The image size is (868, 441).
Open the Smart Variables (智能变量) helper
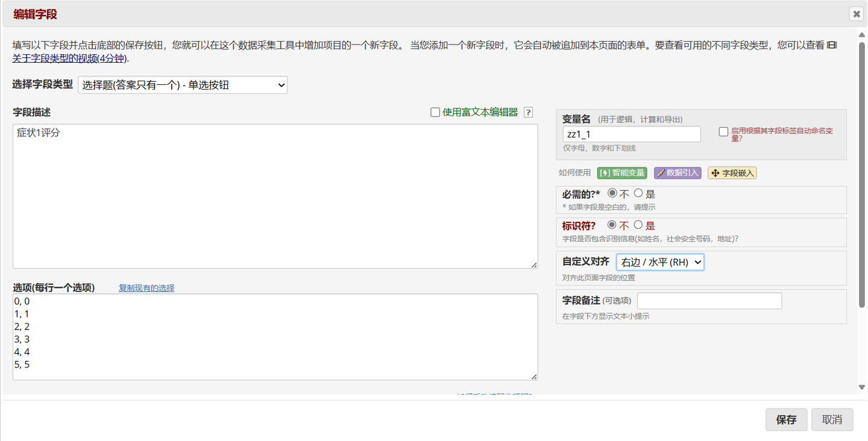click(x=621, y=173)
